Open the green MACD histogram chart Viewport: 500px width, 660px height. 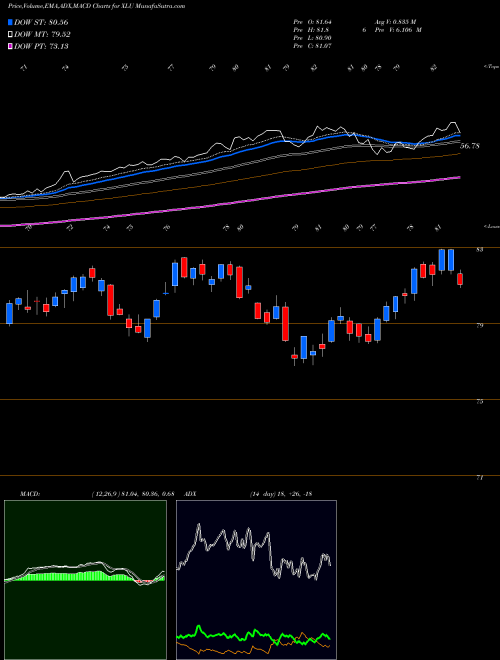point(85,580)
